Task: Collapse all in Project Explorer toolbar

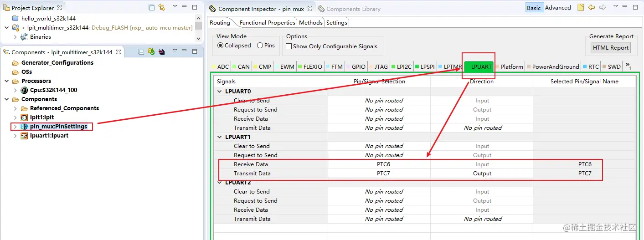Action: (152, 8)
